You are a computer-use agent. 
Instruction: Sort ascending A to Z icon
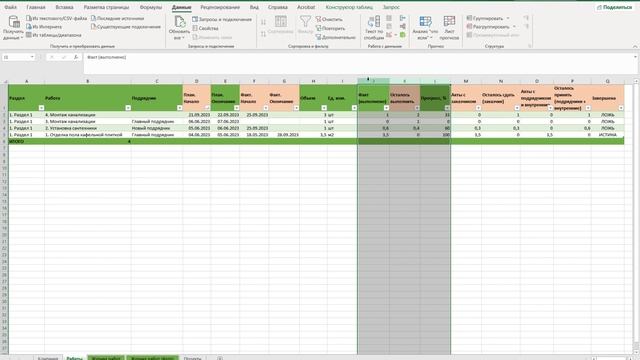[264, 22]
